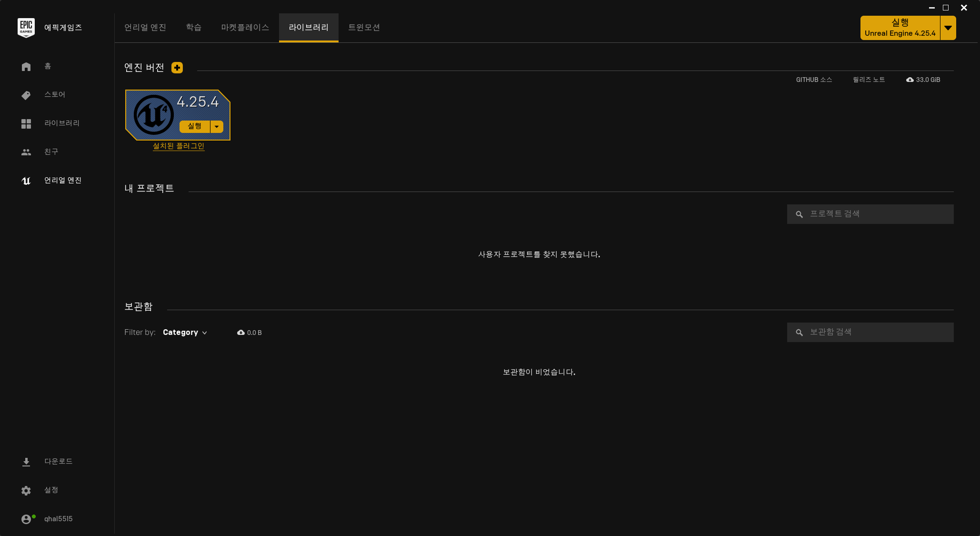Open the Category filter dropdown
Image resolution: width=980 pixels, height=536 pixels.
click(185, 333)
